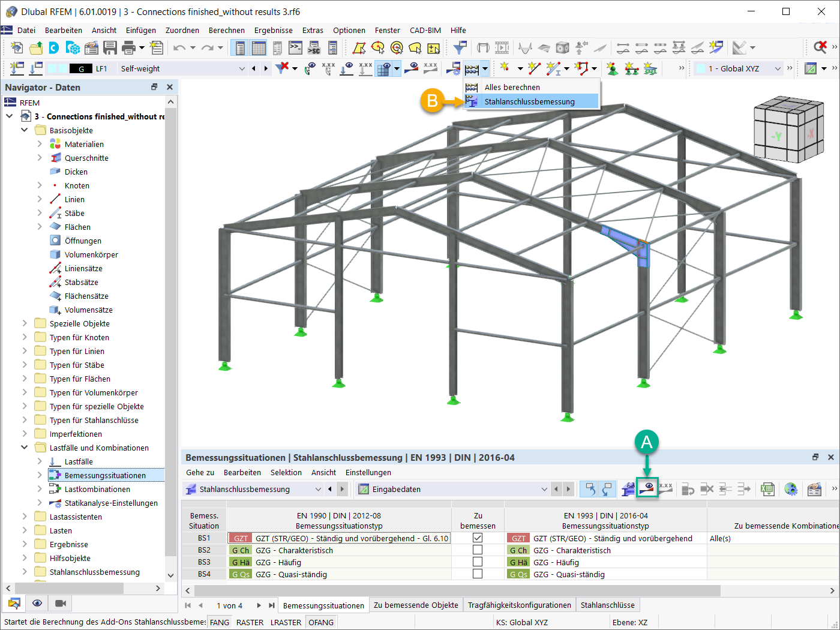Screen dimensions: 840x630
Task: Expand the Materialien tree node
Action: click(40, 144)
